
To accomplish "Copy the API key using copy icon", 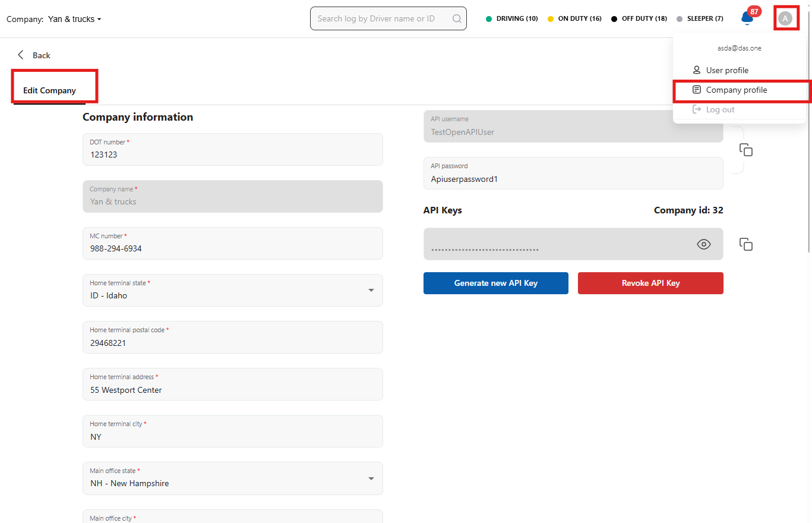I will 746,244.
